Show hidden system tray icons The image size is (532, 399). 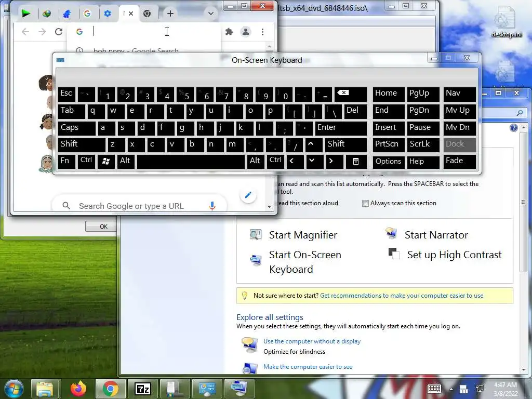click(x=451, y=389)
